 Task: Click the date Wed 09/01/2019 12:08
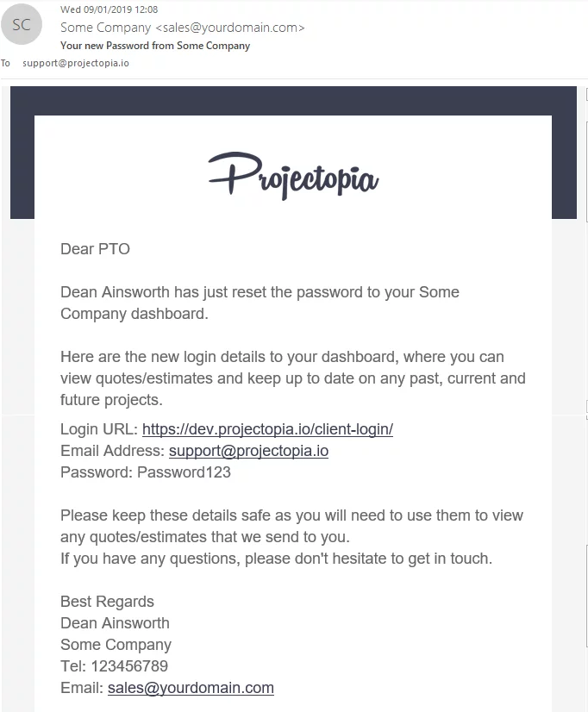(x=109, y=9)
